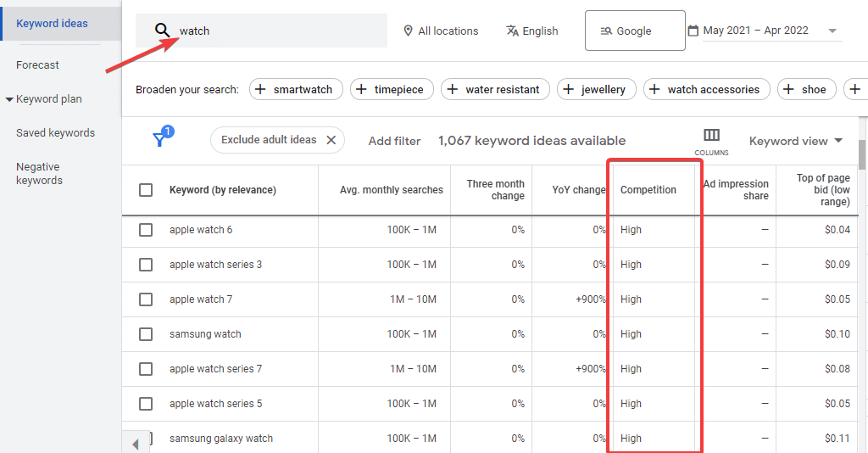Expand the date range dropdown arrow
Viewport: 868px width, 453px height.
(832, 31)
